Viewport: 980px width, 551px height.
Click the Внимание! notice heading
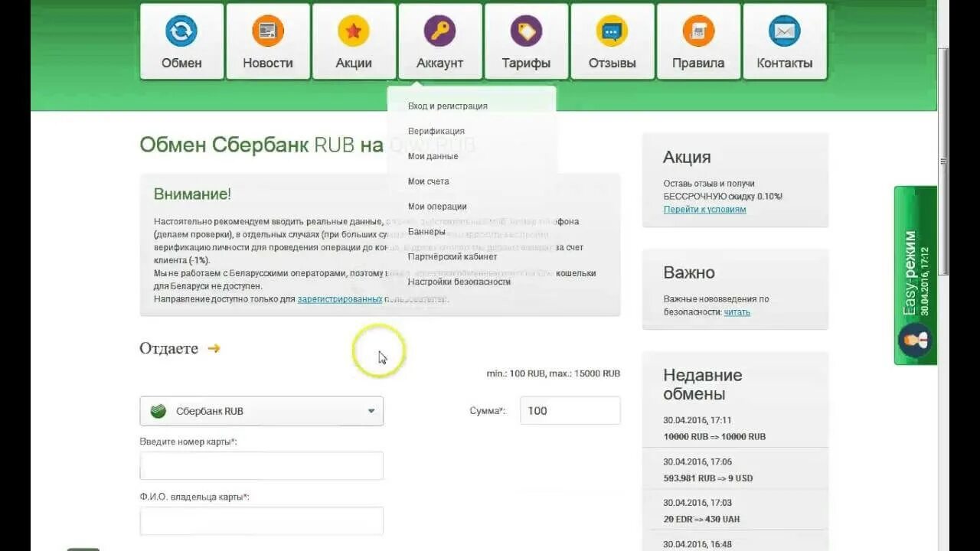[192, 194]
